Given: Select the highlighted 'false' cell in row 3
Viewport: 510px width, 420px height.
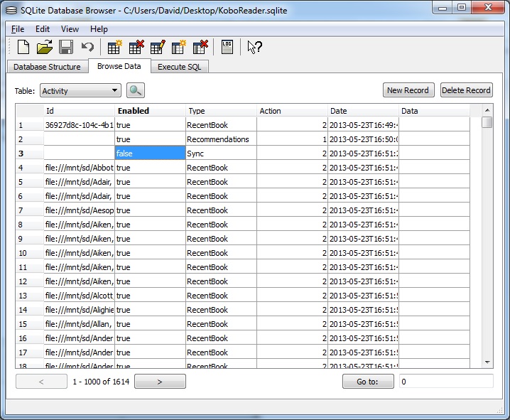Looking at the screenshot, I should (151, 154).
